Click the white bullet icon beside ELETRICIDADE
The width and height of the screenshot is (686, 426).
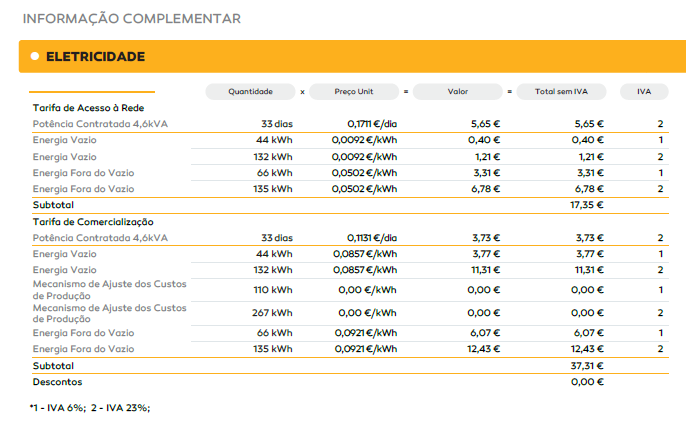pos(35,56)
